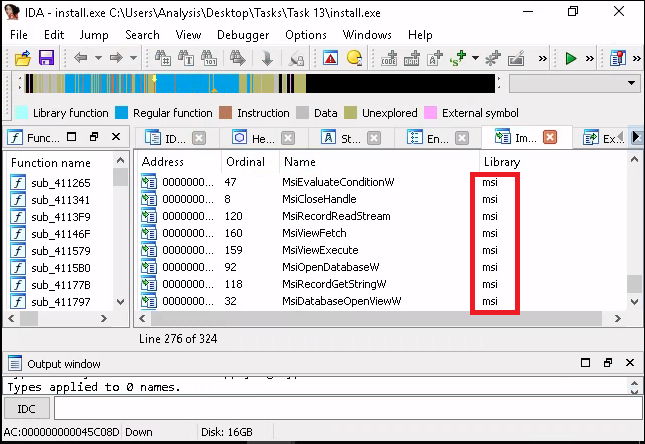Expand the hidden toolbar items chevron after pencil

pos(543,58)
